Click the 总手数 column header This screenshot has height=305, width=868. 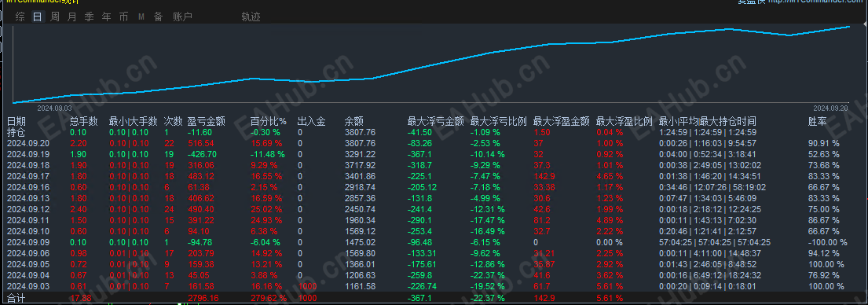pyautogui.click(x=83, y=121)
